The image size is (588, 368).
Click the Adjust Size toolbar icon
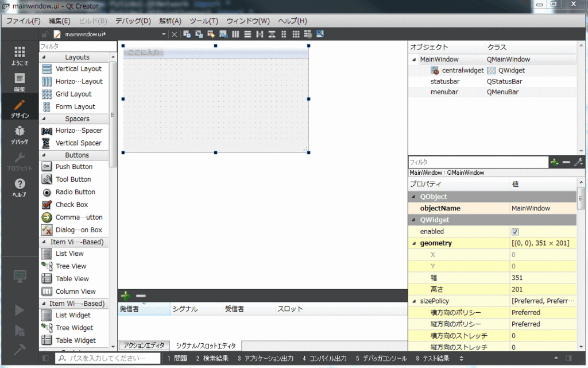pos(320,34)
